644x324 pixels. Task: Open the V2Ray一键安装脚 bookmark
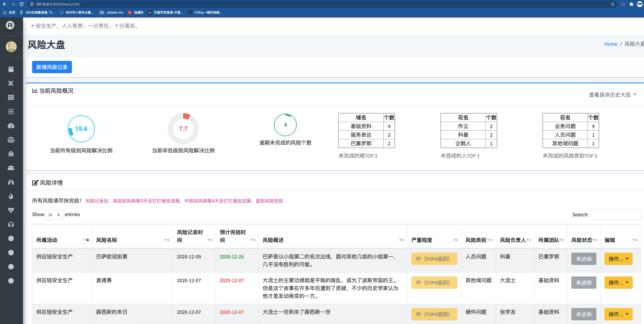[x=205, y=12]
